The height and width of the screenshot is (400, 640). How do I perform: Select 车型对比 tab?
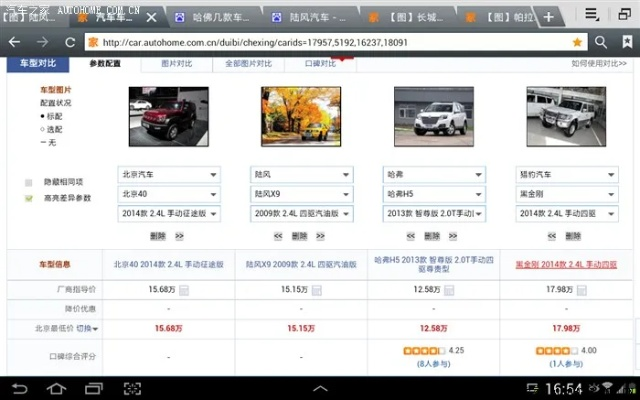(x=38, y=64)
